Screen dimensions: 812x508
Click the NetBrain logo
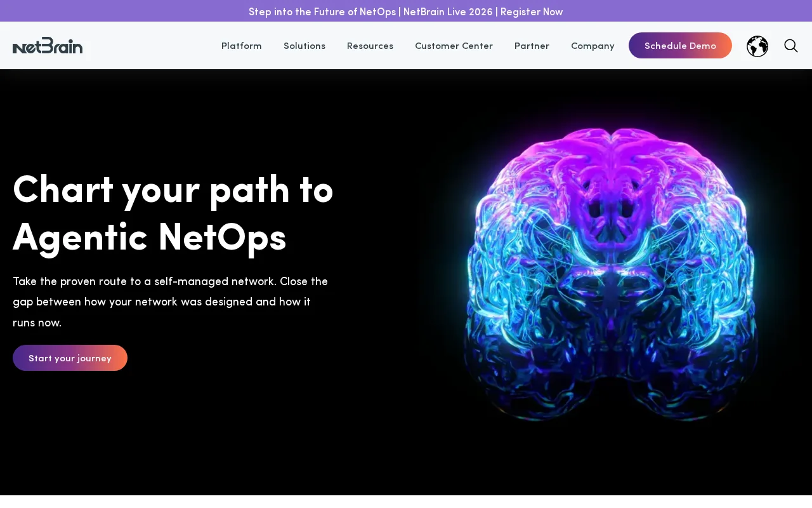pos(48,46)
